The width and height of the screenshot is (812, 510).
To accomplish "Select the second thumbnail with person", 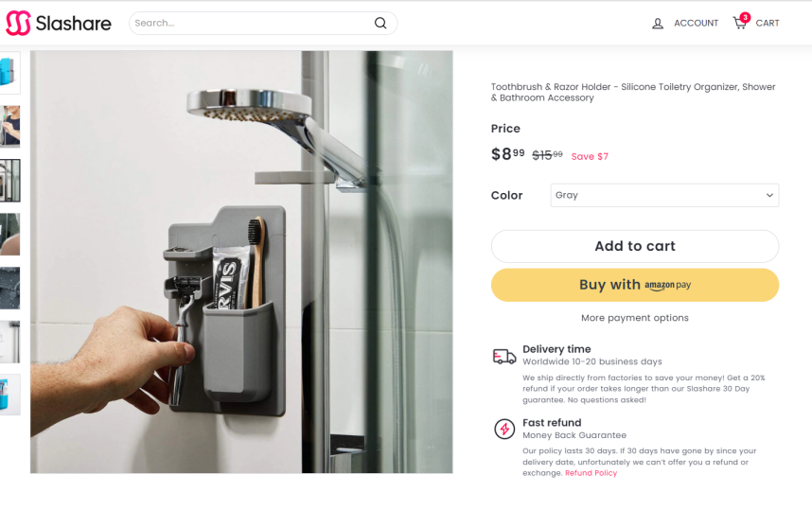I will coord(9,127).
